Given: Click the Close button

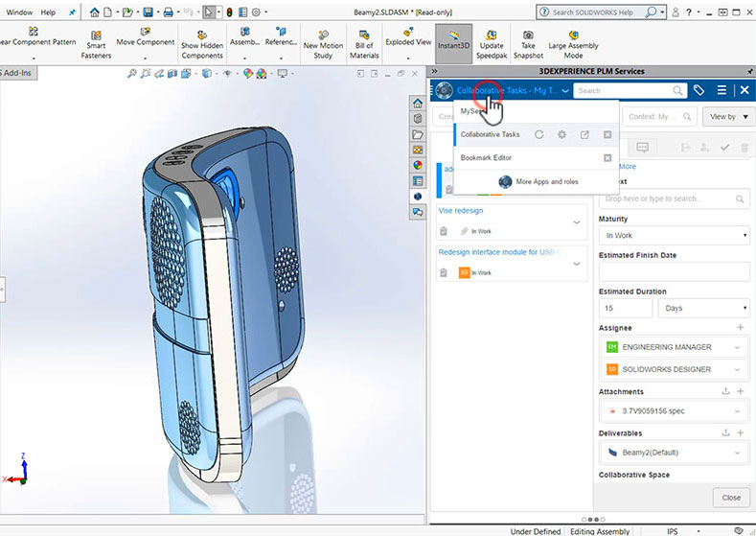Looking at the screenshot, I should [731, 498].
